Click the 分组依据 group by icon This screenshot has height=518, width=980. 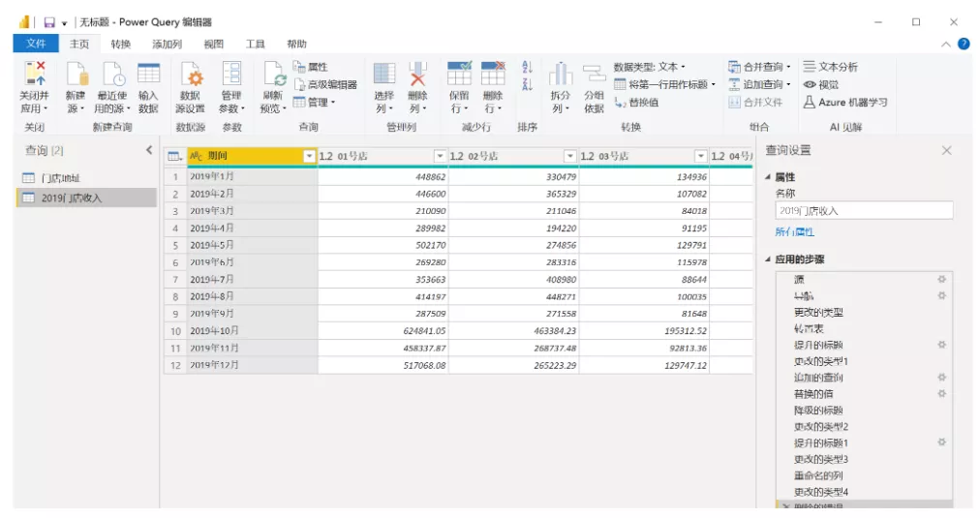[594, 74]
